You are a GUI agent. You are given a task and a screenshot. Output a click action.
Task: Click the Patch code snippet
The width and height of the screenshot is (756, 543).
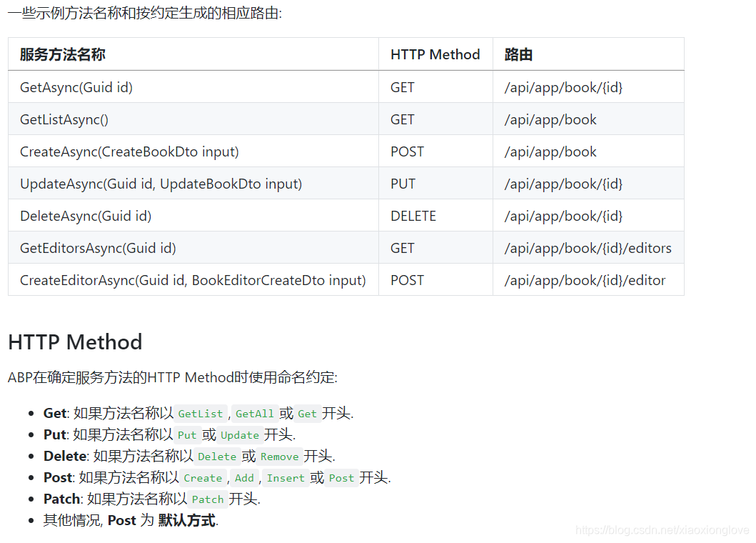coord(208,499)
